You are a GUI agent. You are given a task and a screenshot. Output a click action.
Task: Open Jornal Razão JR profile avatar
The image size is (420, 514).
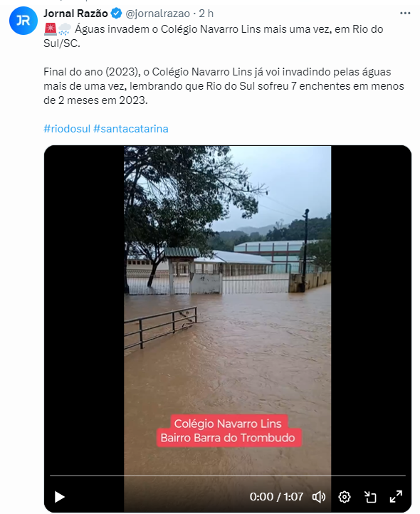tap(23, 21)
